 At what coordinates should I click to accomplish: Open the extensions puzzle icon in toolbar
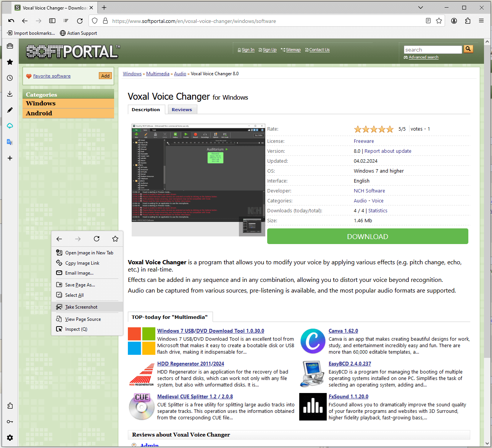point(468,21)
